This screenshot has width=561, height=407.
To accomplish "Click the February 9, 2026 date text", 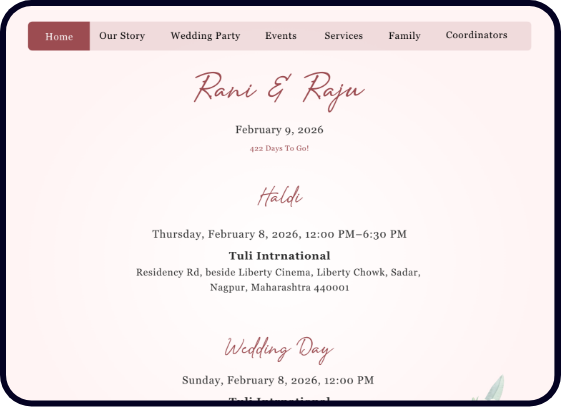I will tap(279, 129).
